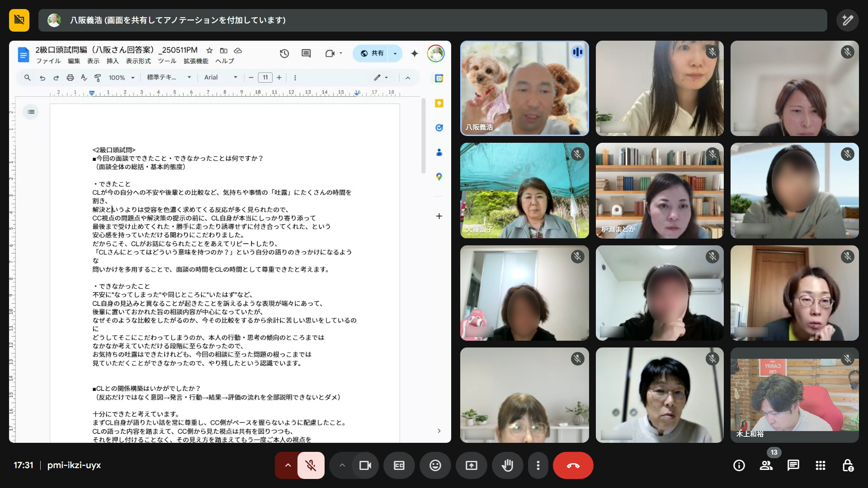Open the 挿入 menu in Docs
The height and width of the screenshot is (488, 868).
(112, 61)
